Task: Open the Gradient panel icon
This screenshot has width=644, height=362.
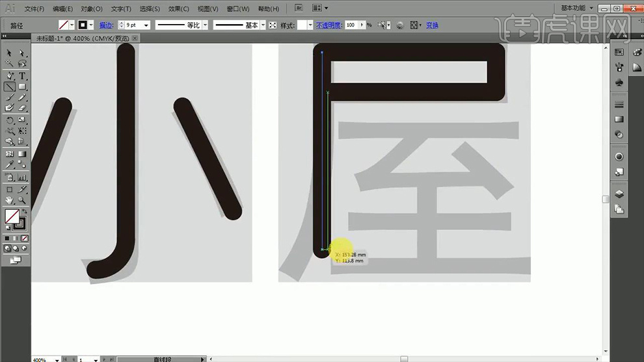Action: click(x=619, y=120)
